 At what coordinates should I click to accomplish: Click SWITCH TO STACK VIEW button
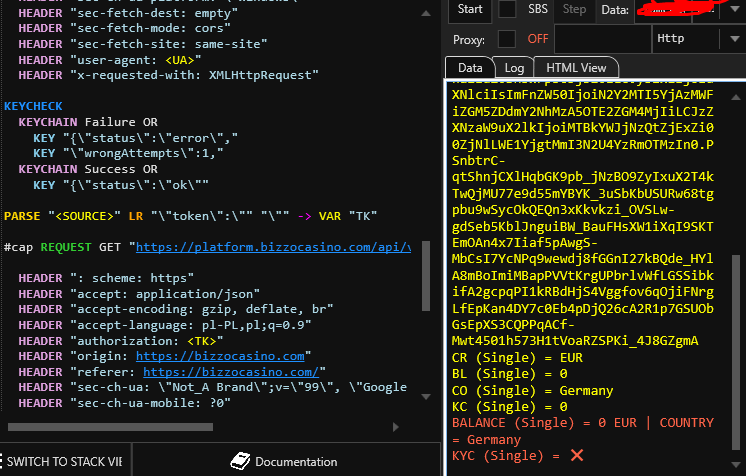click(65, 462)
